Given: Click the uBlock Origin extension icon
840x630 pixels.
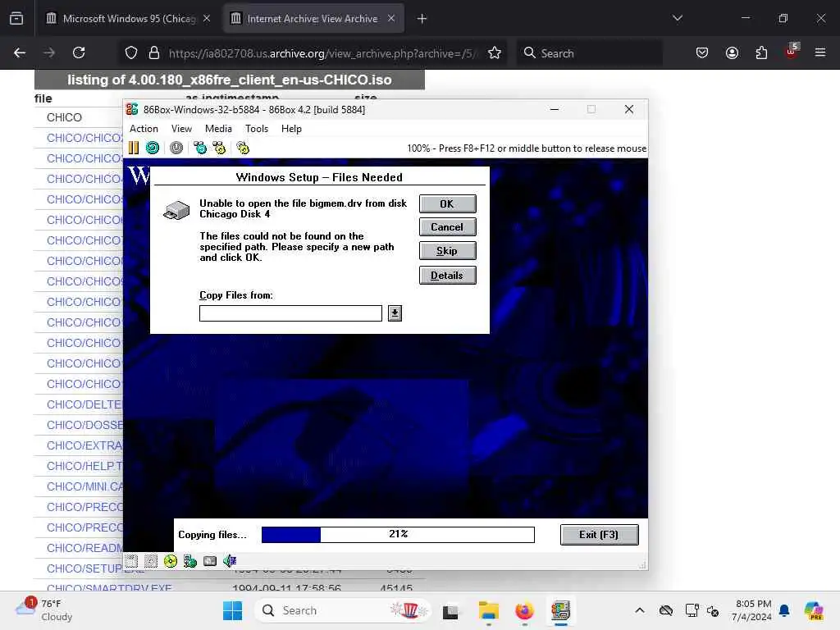Looking at the screenshot, I should click(x=792, y=52).
